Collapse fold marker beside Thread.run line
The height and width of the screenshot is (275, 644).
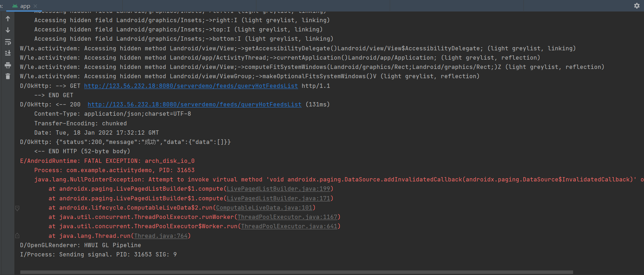coord(17,236)
